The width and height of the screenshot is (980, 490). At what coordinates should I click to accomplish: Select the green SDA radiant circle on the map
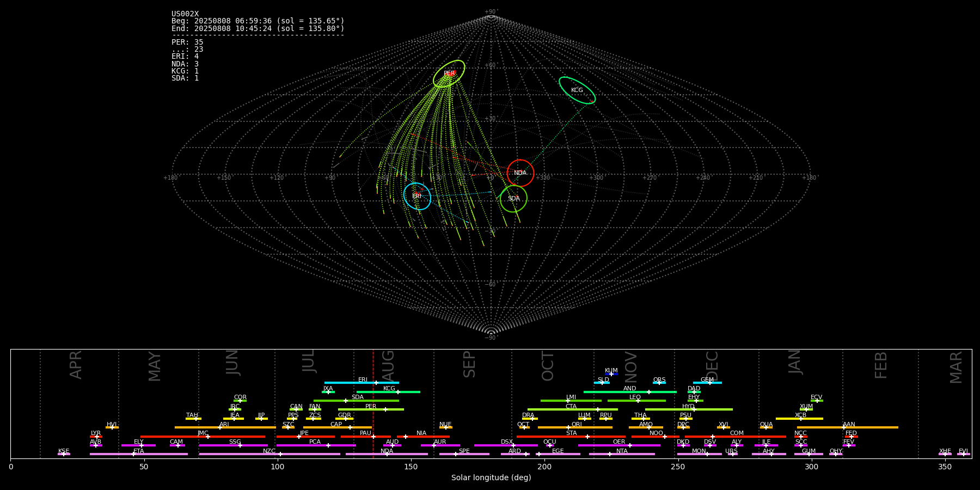[513, 199]
